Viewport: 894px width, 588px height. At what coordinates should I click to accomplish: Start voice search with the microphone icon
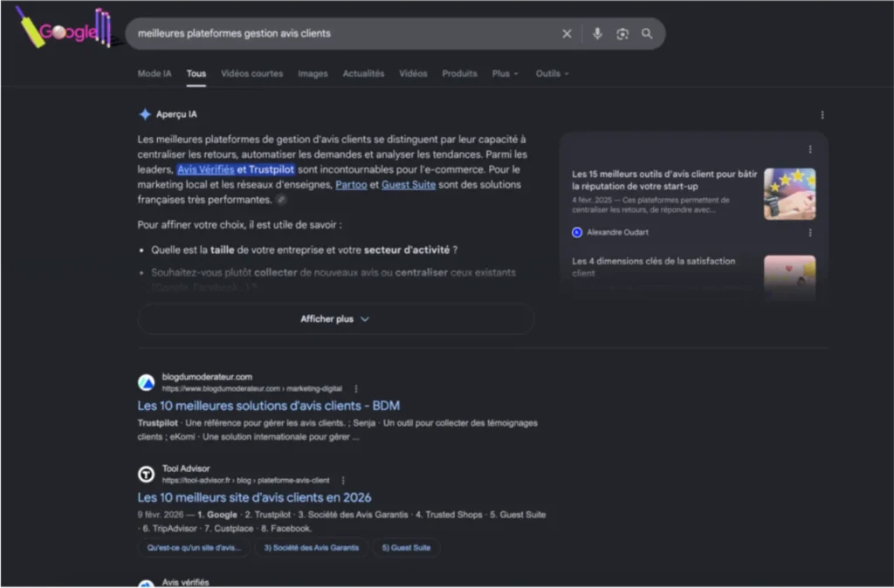[x=597, y=34]
